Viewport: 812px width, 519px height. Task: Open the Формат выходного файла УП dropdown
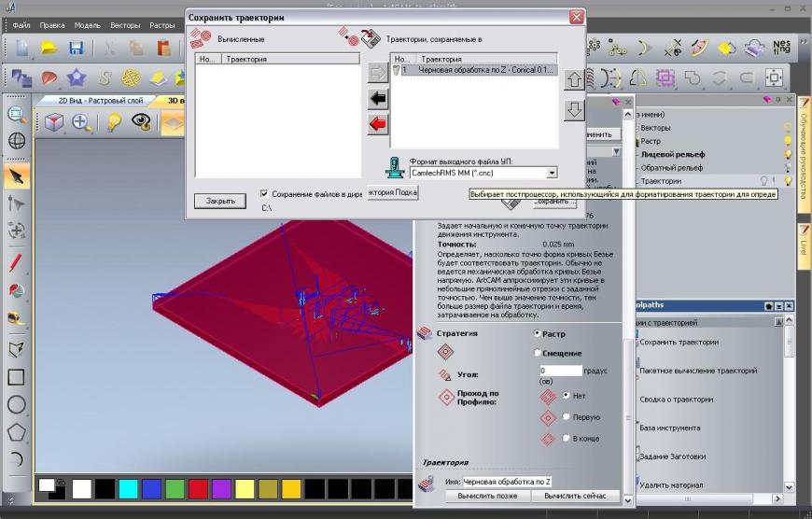pos(552,173)
